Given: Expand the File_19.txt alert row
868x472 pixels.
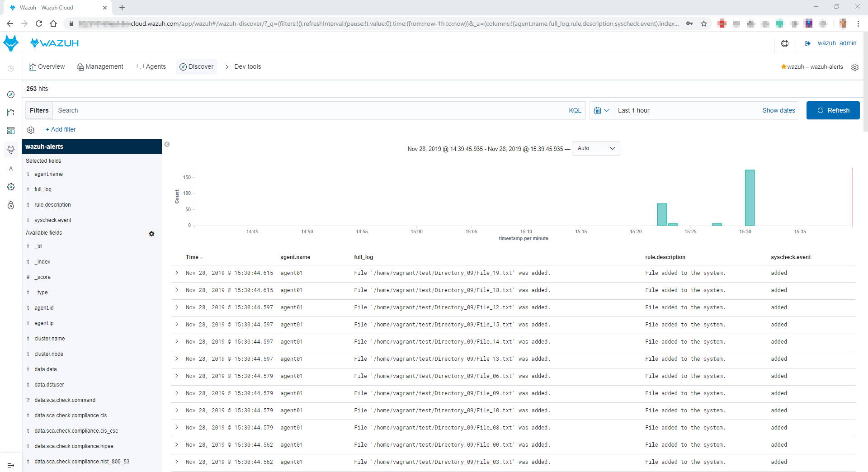Looking at the screenshot, I should click(177, 273).
